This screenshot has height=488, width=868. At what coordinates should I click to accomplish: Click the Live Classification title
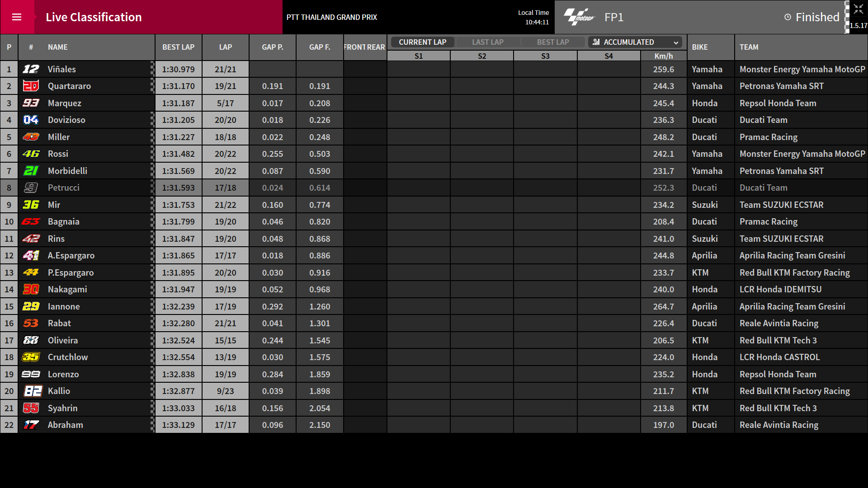click(x=94, y=17)
